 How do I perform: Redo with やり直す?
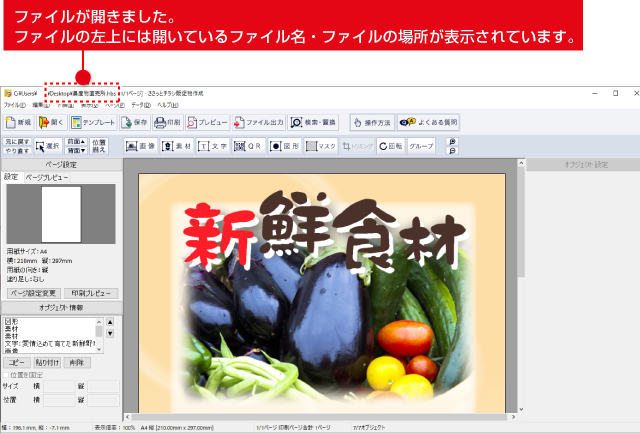17,151
